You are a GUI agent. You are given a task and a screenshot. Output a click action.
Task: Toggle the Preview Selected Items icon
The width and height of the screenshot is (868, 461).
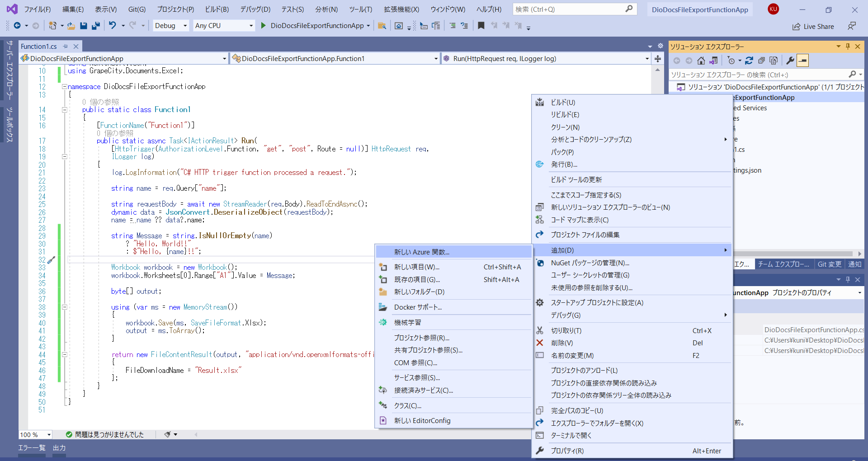pos(802,61)
